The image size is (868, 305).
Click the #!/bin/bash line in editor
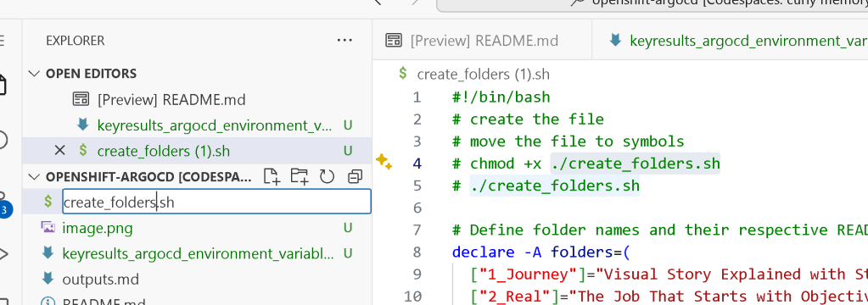click(501, 97)
